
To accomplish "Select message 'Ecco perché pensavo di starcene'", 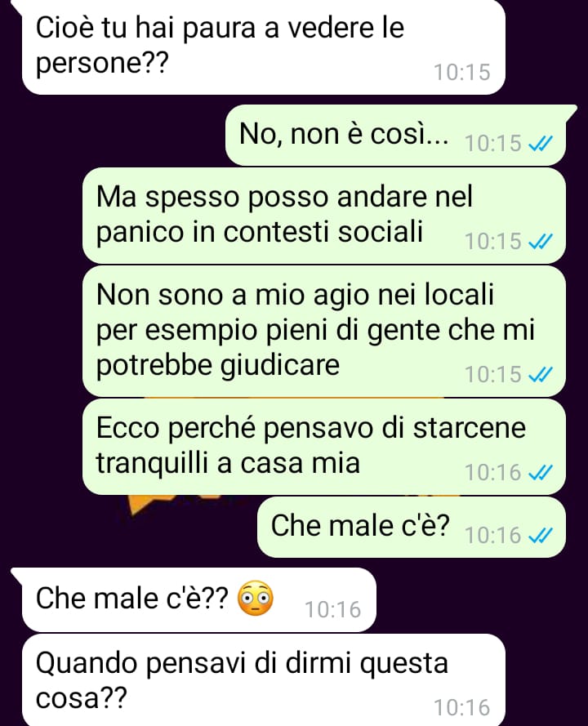I will point(324,447).
